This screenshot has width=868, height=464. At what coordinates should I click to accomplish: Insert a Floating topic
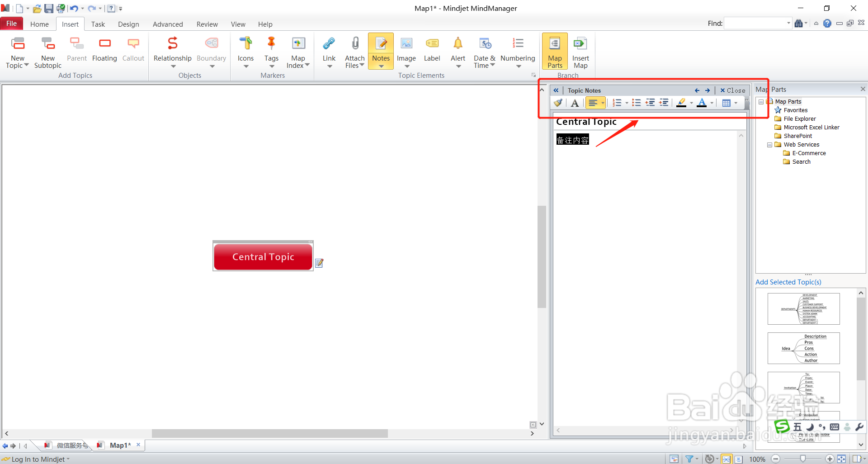(x=104, y=50)
